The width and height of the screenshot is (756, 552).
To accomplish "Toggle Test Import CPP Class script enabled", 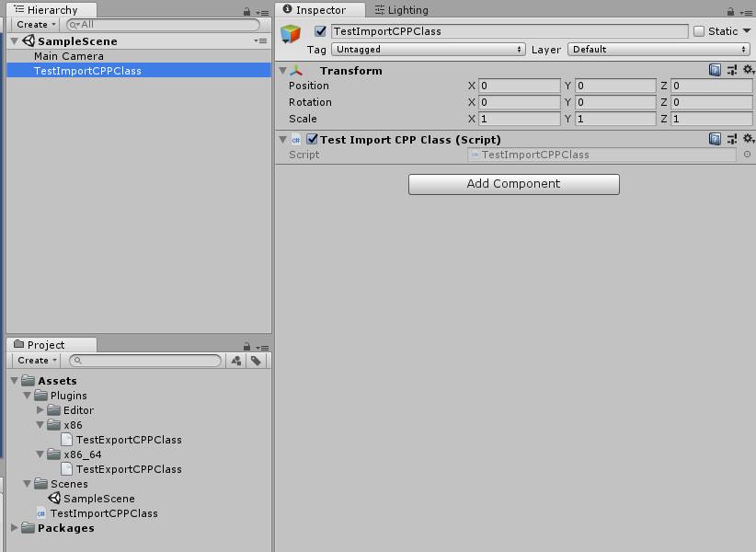I will coord(312,139).
